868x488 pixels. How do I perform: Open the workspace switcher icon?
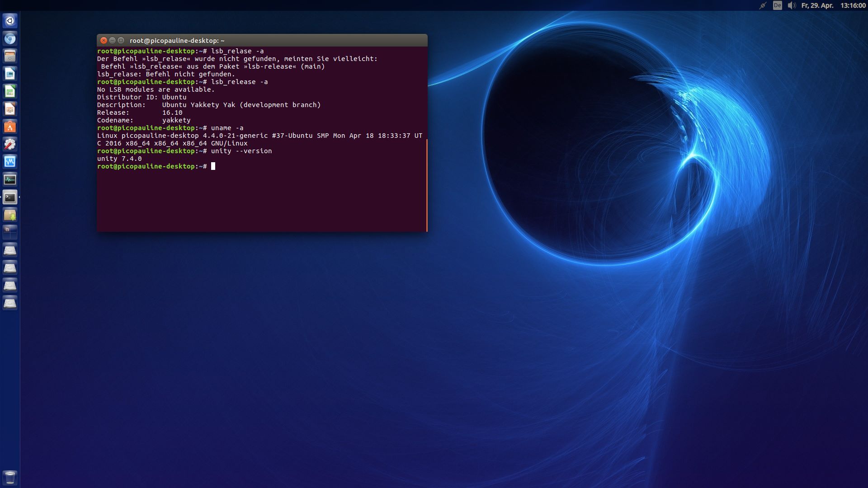(10, 232)
